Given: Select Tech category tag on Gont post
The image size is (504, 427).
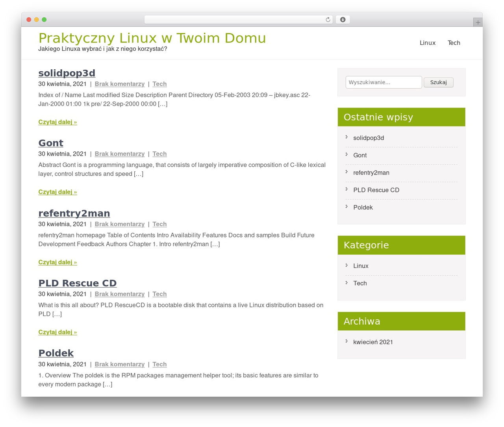Looking at the screenshot, I should [x=159, y=154].
